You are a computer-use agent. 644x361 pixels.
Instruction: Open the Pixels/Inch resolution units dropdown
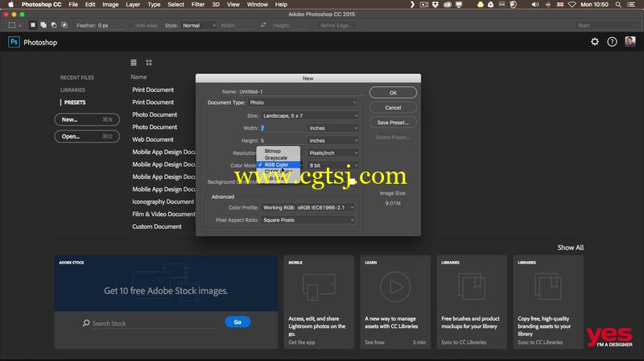click(x=333, y=153)
